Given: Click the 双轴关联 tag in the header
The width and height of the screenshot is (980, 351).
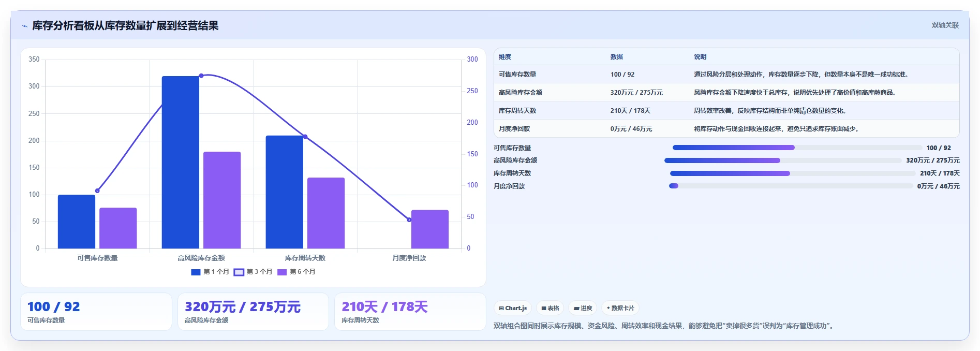Looking at the screenshot, I should coord(945,25).
